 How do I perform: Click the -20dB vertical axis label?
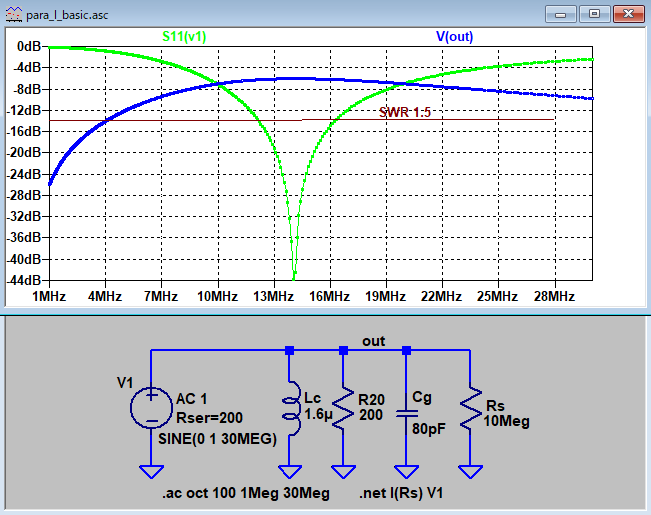(x=24, y=152)
